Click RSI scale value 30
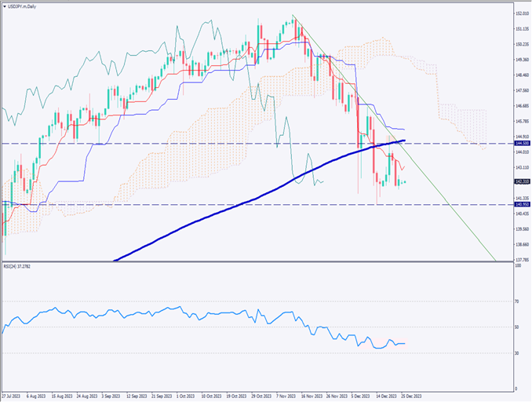The height and width of the screenshot is (402, 532). [517, 353]
